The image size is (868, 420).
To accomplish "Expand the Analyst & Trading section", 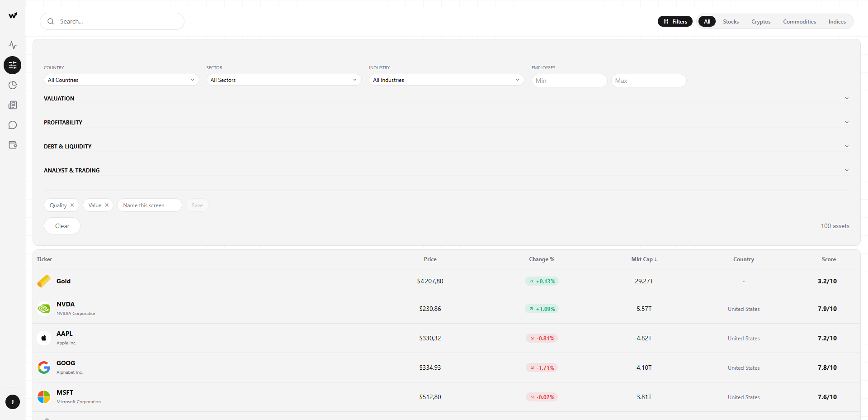I will [446, 170].
